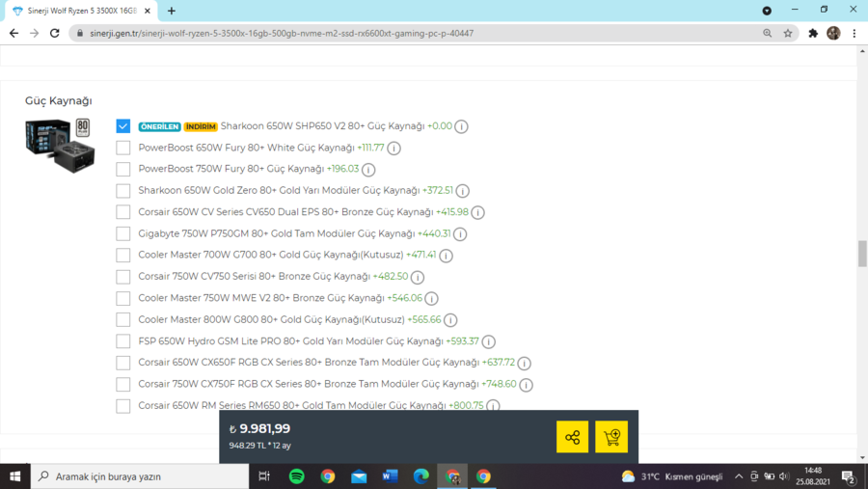This screenshot has height=489, width=868.
Task: Open Microsoft Edge from the taskbar
Action: click(x=421, y=476)
